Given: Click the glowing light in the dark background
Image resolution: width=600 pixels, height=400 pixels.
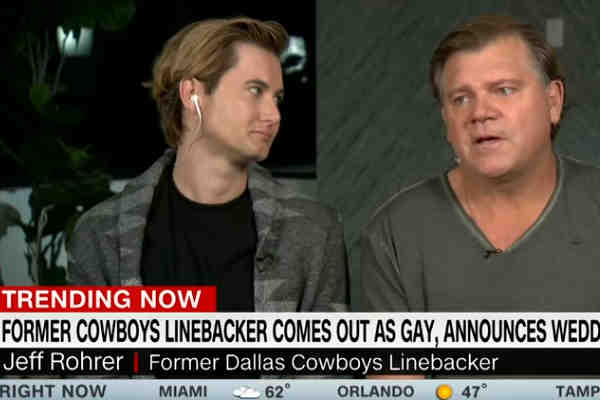Looking at the screenshot, I should click(x=75, y=39).
